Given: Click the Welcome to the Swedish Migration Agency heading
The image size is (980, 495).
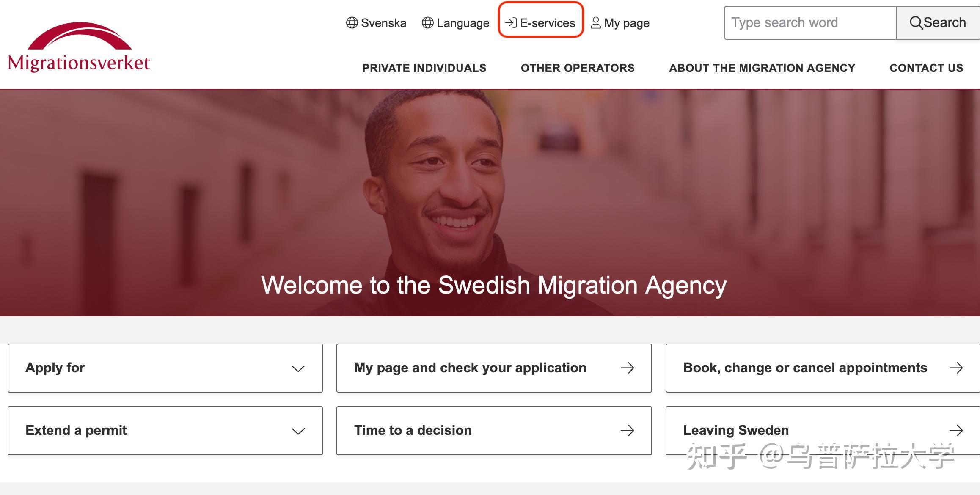Looking at the screenshot, I should coord(494,285).
